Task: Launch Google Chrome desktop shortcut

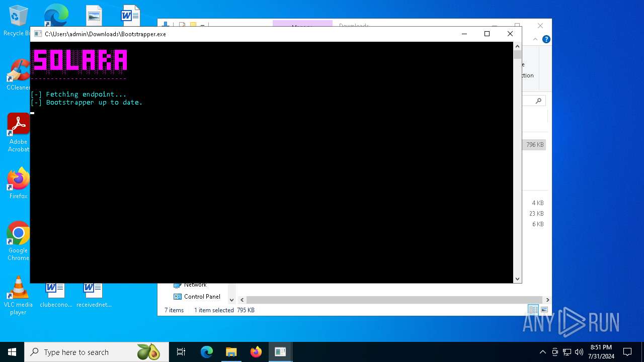Action: (x=19, y=241)
